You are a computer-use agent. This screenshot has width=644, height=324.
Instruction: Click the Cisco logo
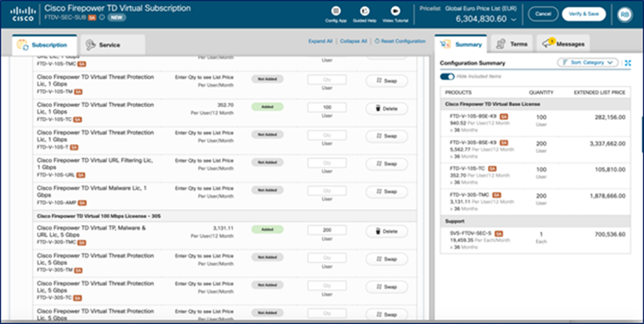23,14
